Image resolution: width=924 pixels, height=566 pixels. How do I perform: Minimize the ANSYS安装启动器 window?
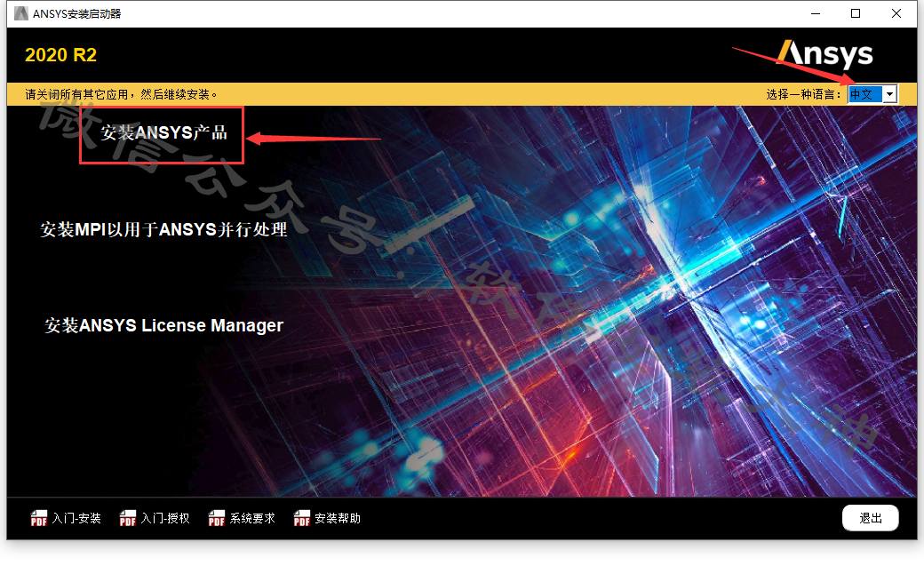[x=816, y=13]
